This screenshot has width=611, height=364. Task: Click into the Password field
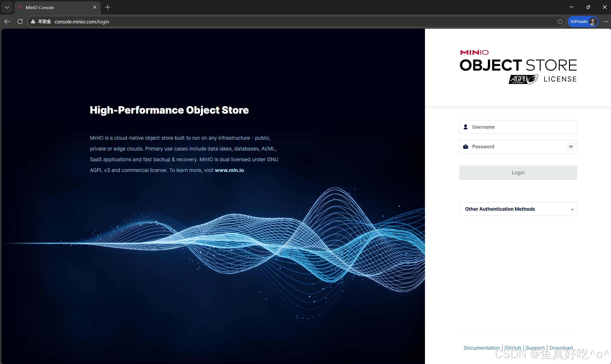pyautogui.click(x=515, y=147)
